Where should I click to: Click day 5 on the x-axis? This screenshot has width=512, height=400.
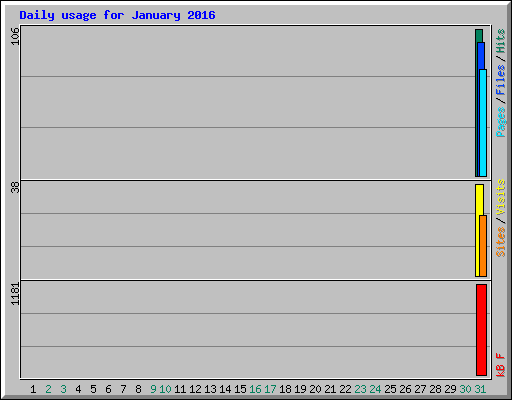[x=93, y=389]
